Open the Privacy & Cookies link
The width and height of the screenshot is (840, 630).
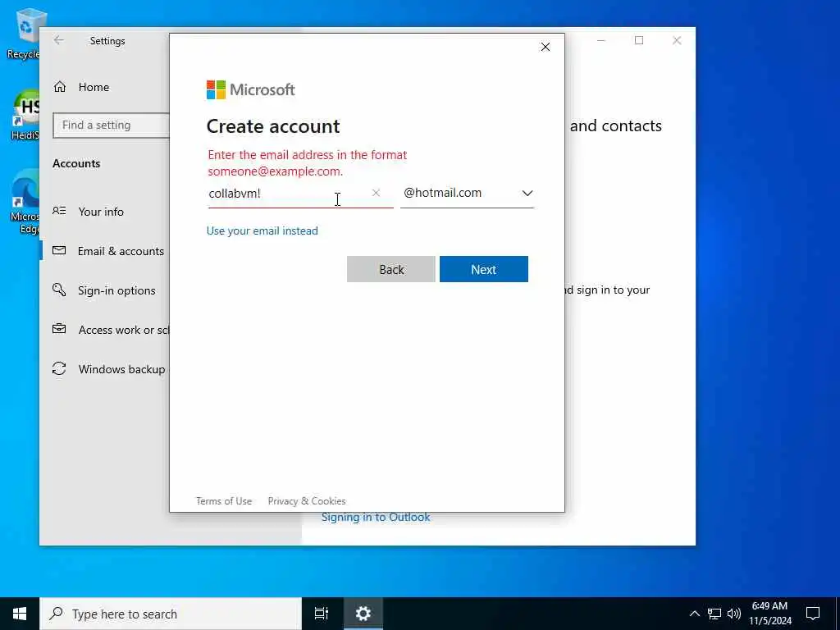307,501
